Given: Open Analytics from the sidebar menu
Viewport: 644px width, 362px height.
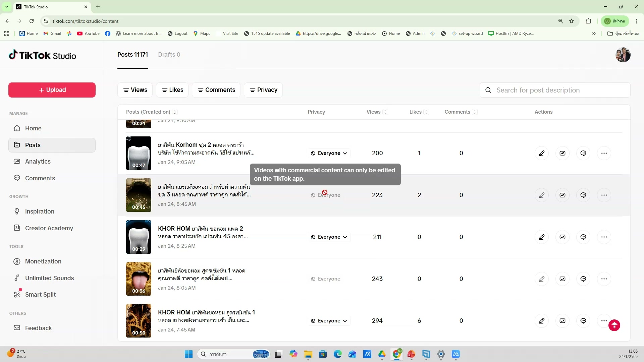Looking at the screenshot, I should 38,162.
